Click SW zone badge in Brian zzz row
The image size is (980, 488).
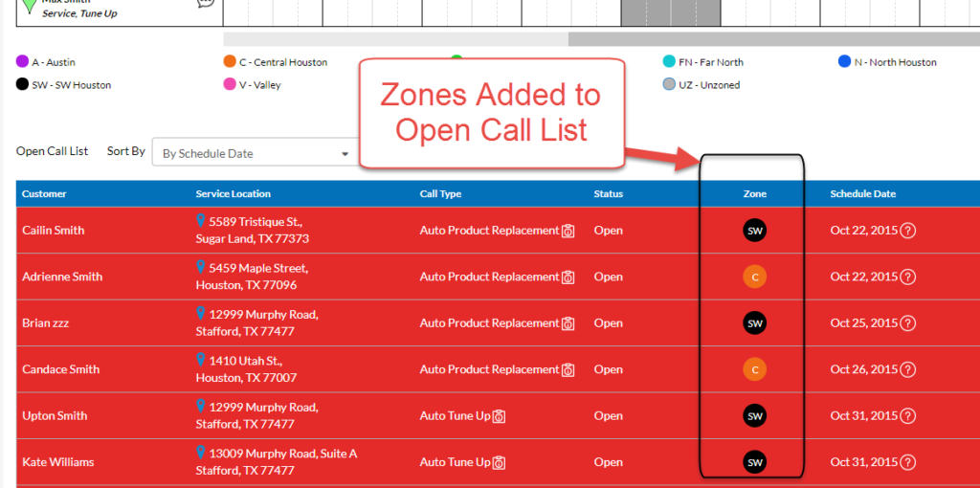(755, 323)
